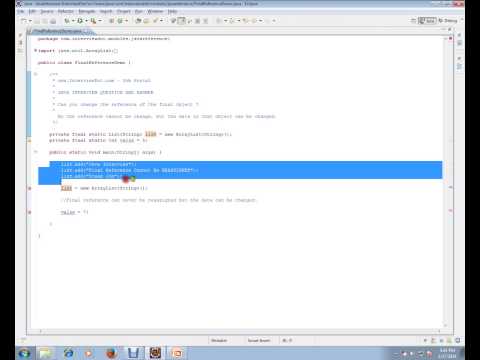Click the warning marker beside the int value declaration

coord(29,141)
